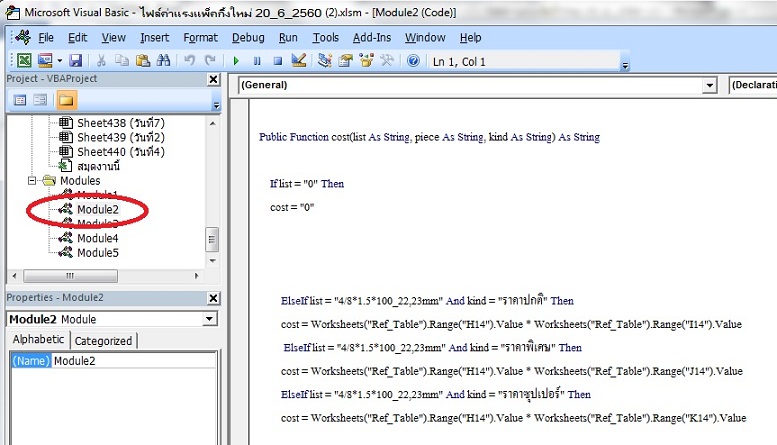The width and height of the screenshot is (777, 445).
Task: Click the Find binoculars icon
Action: coord(163,61)
